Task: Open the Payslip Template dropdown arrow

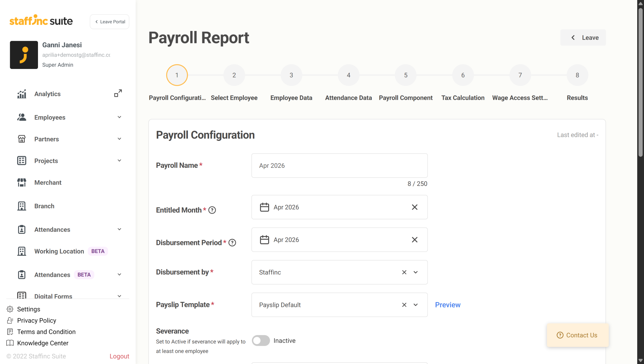Action: coord(416,305)
